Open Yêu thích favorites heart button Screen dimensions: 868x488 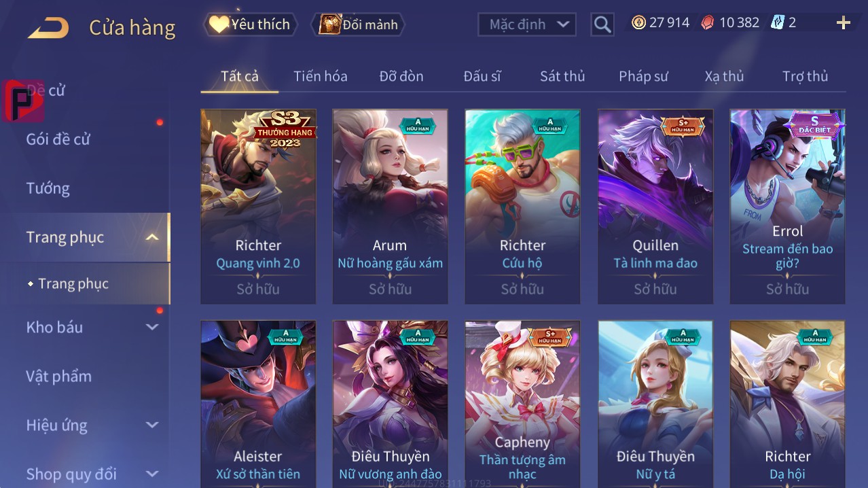pyautogui.click(x=250, y=24)
